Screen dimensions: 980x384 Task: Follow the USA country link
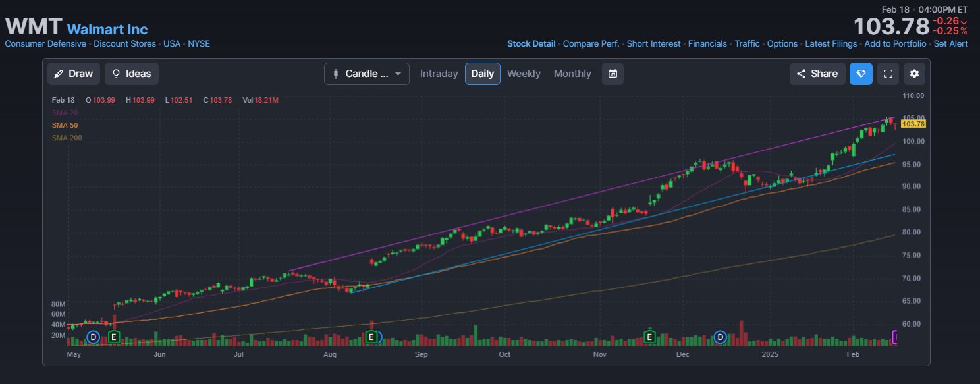pos(172,43)
